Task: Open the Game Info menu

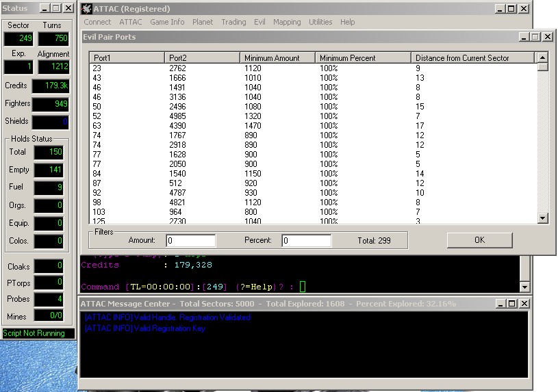Action: tap(167, 22)
